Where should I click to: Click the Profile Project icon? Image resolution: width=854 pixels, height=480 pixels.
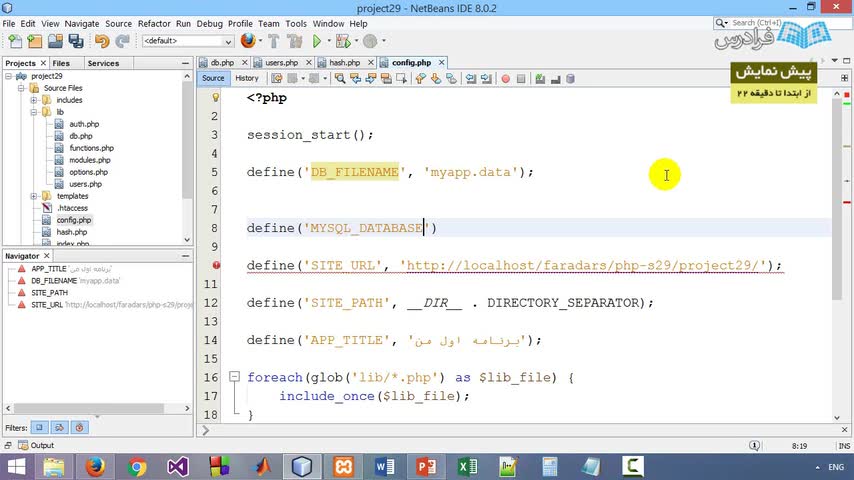[370, 41]
